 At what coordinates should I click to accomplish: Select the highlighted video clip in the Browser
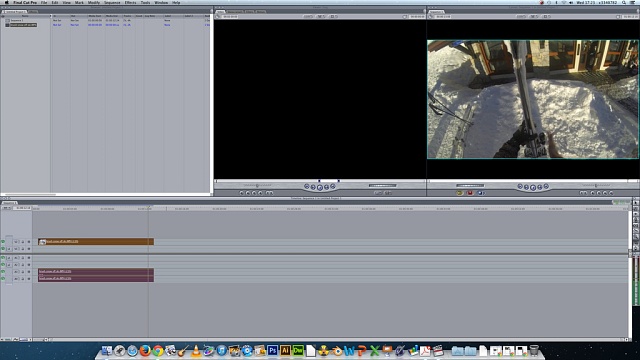23,25
